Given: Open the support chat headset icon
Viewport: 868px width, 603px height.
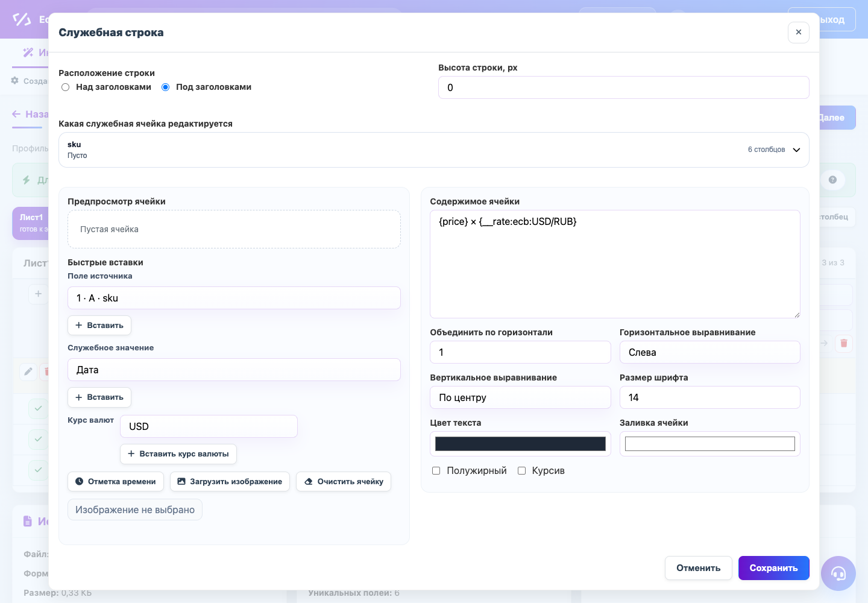Looking at the screenshot, I should [x=838, y=573].
